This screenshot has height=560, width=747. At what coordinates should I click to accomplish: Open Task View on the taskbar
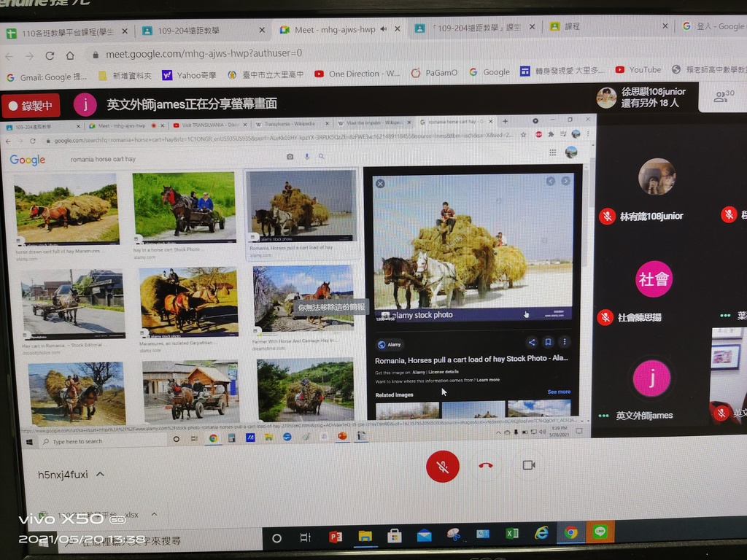[306, 537]
